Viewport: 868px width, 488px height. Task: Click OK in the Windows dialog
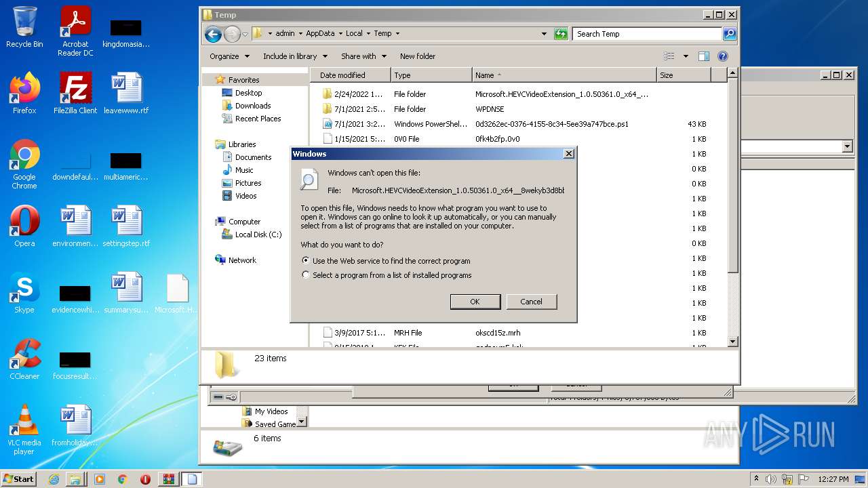pos(475,302)
